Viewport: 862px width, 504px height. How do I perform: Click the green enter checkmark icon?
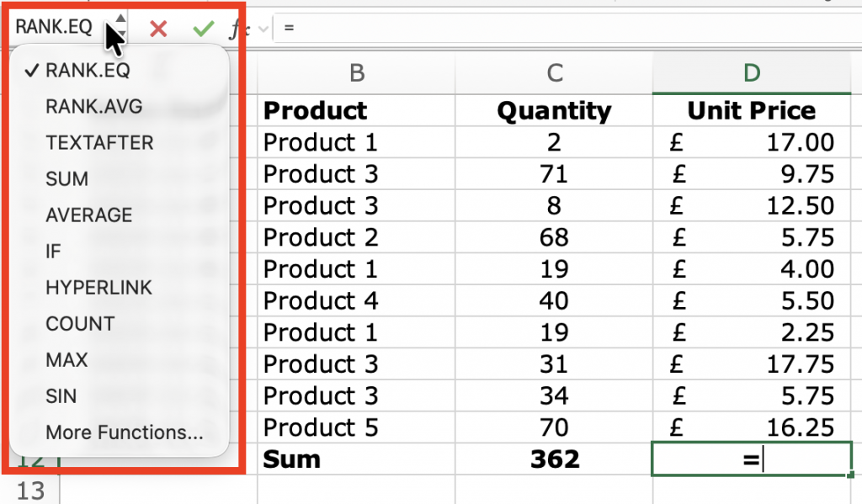pos(203,29)
